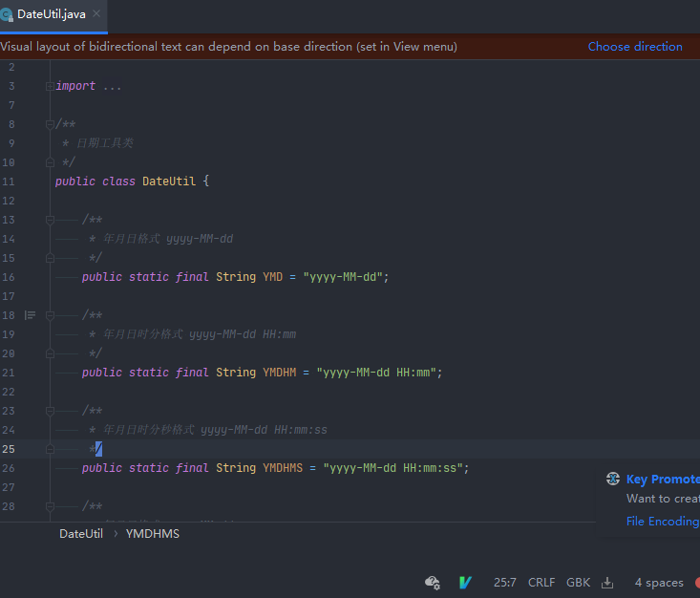The height and width of the screenshot is (598, 700).
Task: Close the DateUtil.java tab
Action: (x=96, y=13)
